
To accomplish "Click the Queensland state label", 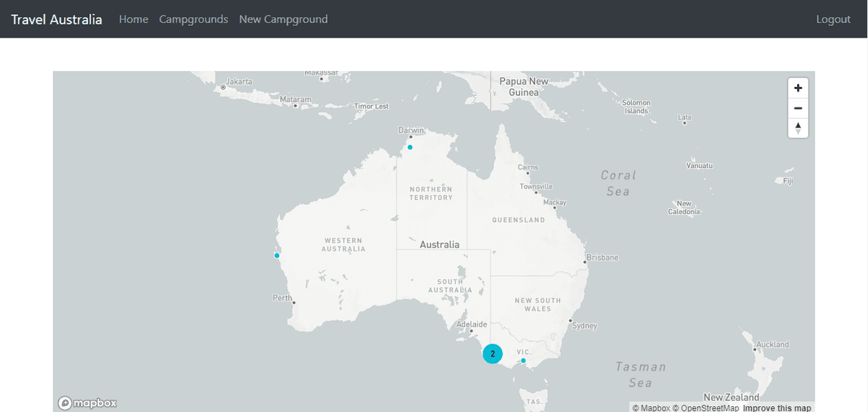I will (519, 219).
